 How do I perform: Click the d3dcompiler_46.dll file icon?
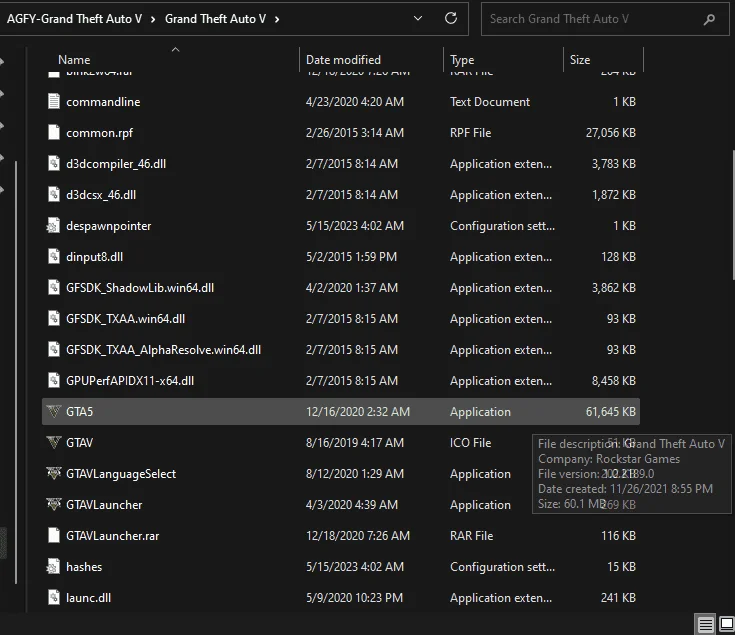tap(54, 163)
